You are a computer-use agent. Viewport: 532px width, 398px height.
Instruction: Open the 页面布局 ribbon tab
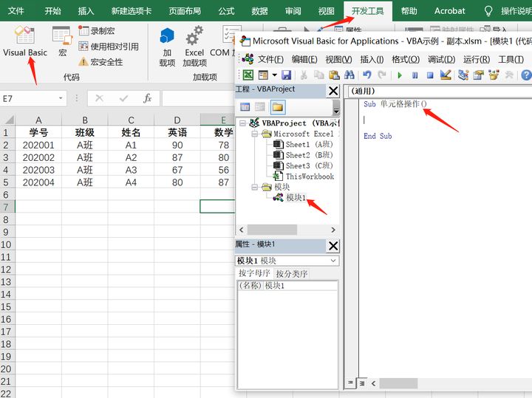point(185,11)
